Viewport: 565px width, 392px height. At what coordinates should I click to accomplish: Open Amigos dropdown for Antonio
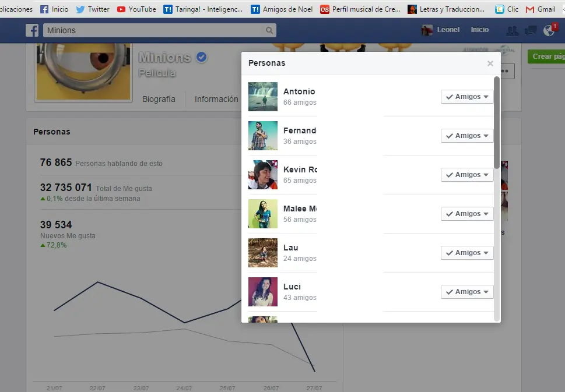[x=467, y=97]
